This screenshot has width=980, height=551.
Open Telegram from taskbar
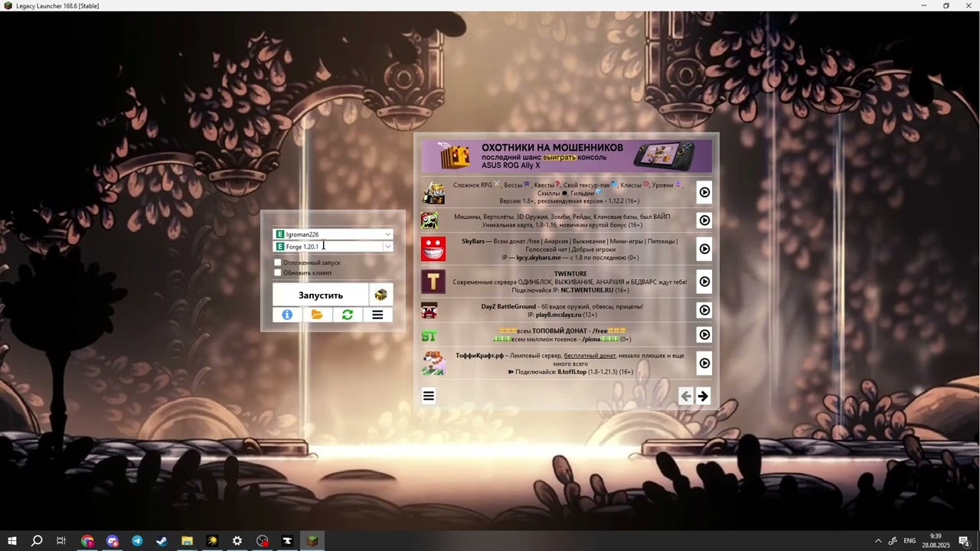click(137, 541)
